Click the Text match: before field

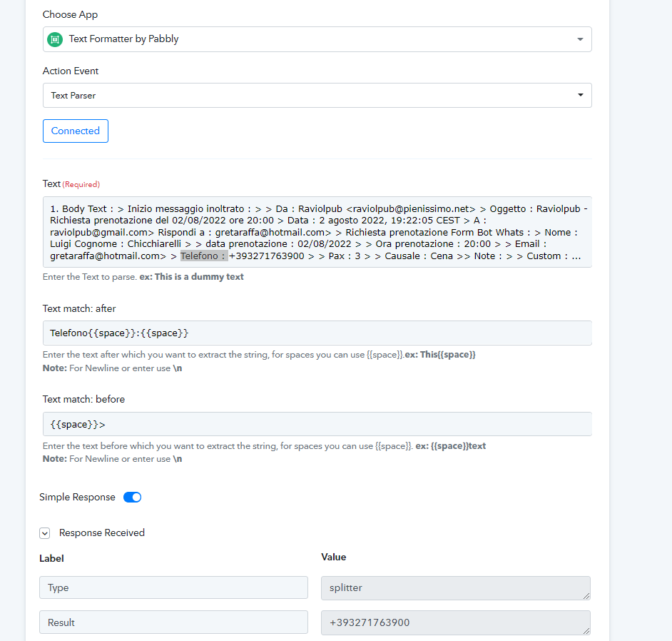(317, 424)
